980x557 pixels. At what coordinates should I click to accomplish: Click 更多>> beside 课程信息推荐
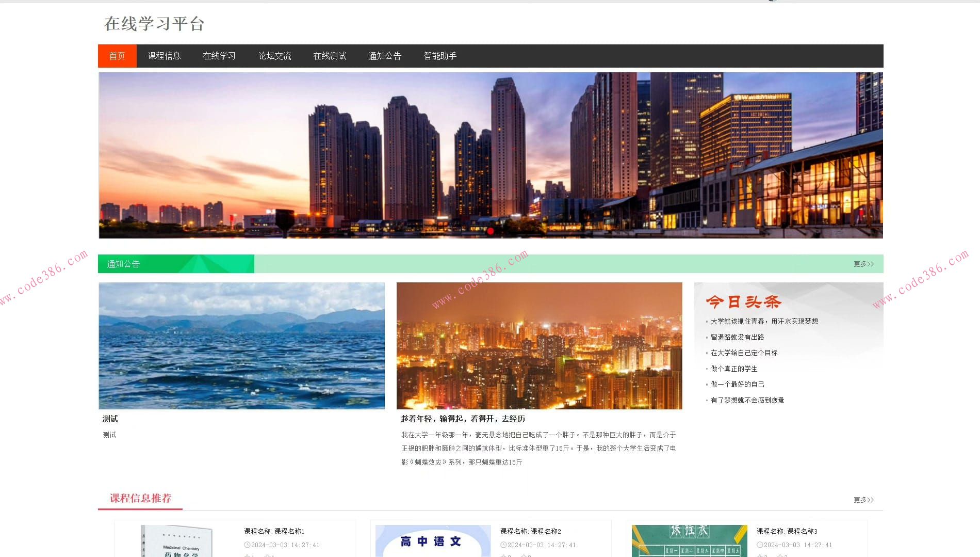click(x=863, y=500)
